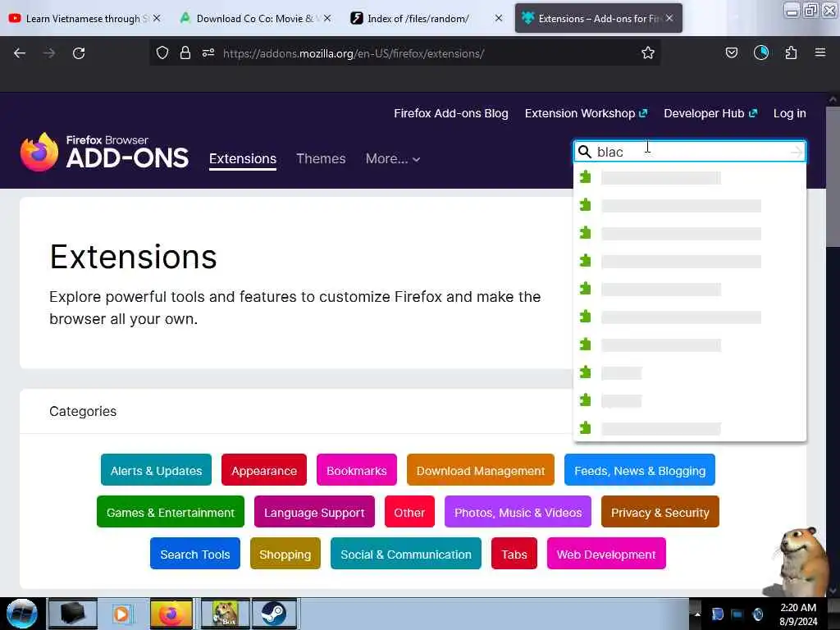Expand the More... dropdown menu
840x630 pixels.
click(x=393, y=158)
